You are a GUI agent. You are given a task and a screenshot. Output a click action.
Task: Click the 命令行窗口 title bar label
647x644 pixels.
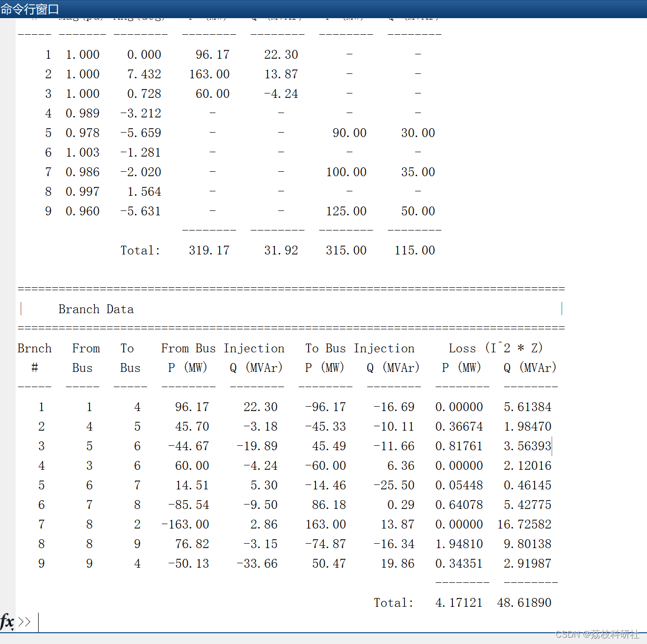pos(30,9)
